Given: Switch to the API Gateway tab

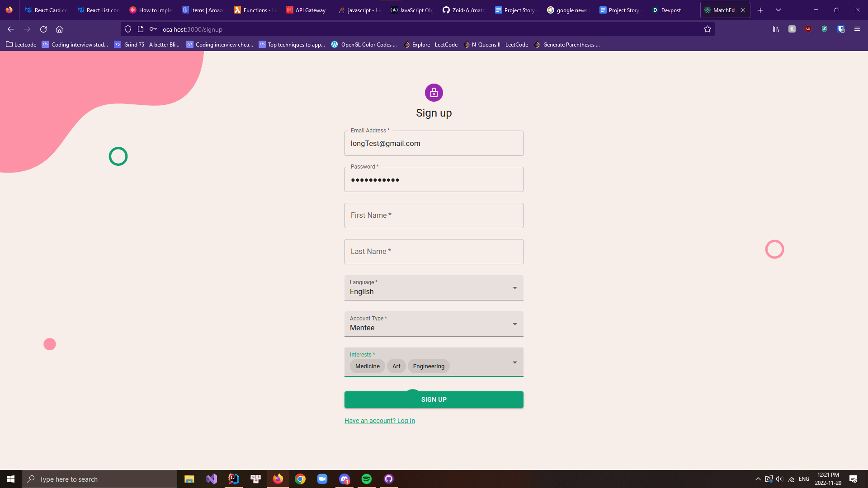Looking at the screenshot, I should [x=306, y=10].
